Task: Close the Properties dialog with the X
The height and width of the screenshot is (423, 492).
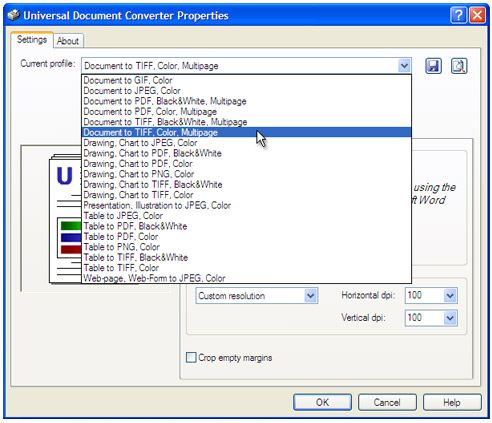Action: (477, 15)
